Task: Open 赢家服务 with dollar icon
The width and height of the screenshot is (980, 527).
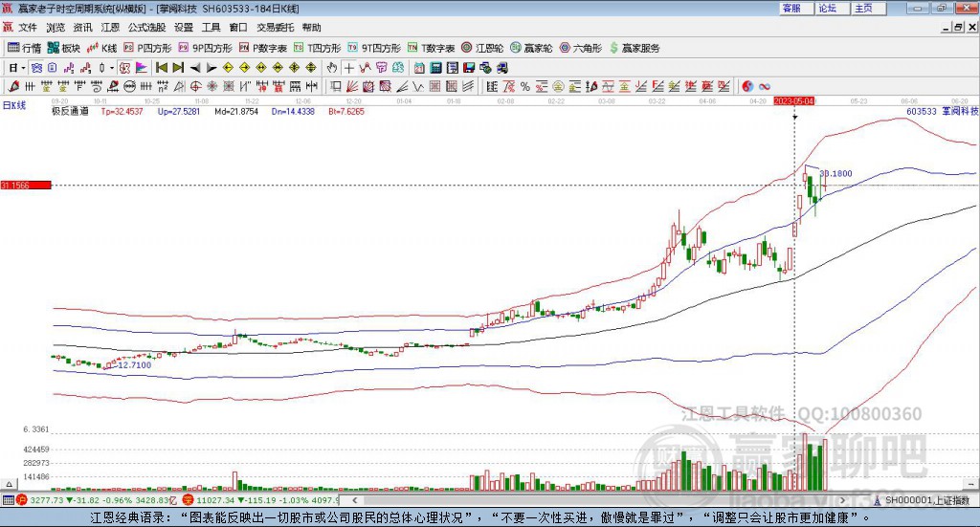Action: click(x=635, y=48)
